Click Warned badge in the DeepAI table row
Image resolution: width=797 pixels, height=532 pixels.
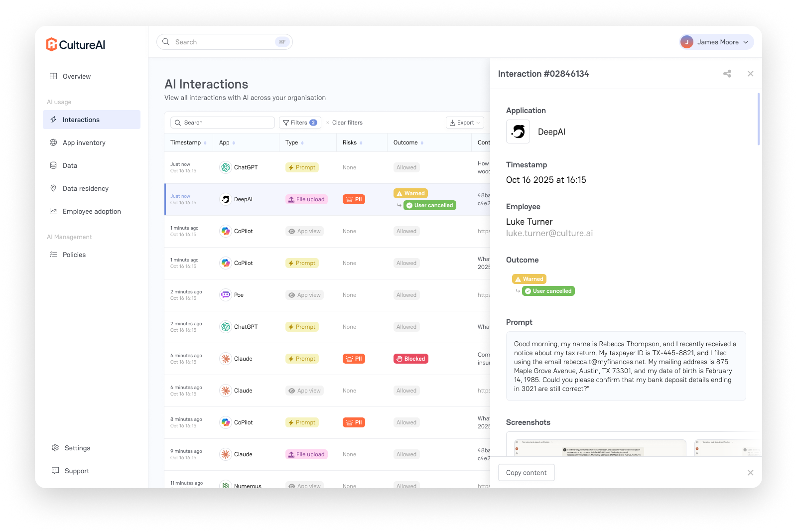(x=410, y=193)
